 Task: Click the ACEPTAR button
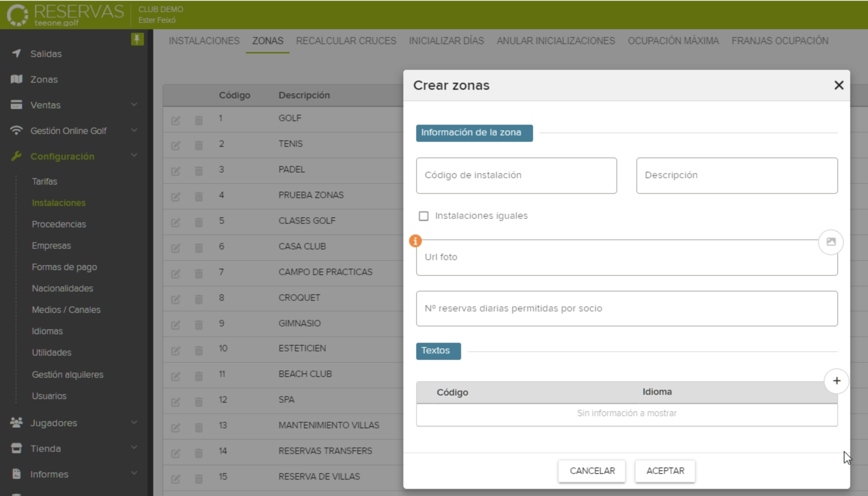click(x=665, y=471)
